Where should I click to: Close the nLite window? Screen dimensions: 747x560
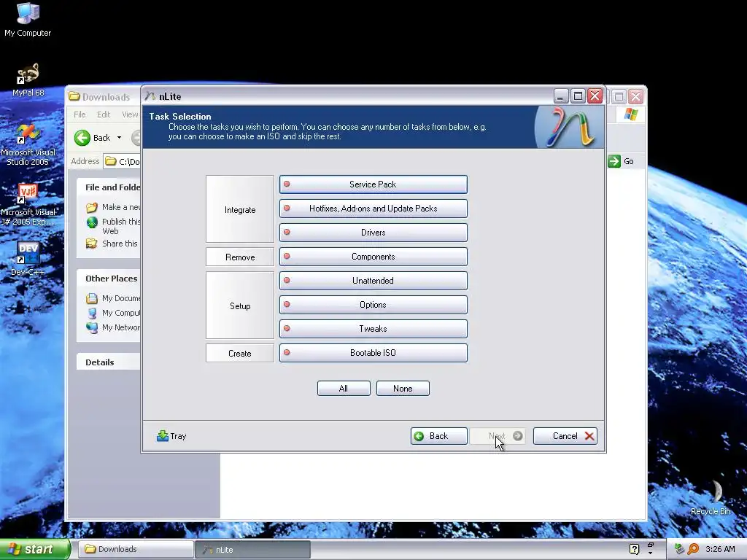(x=595, y=96)
